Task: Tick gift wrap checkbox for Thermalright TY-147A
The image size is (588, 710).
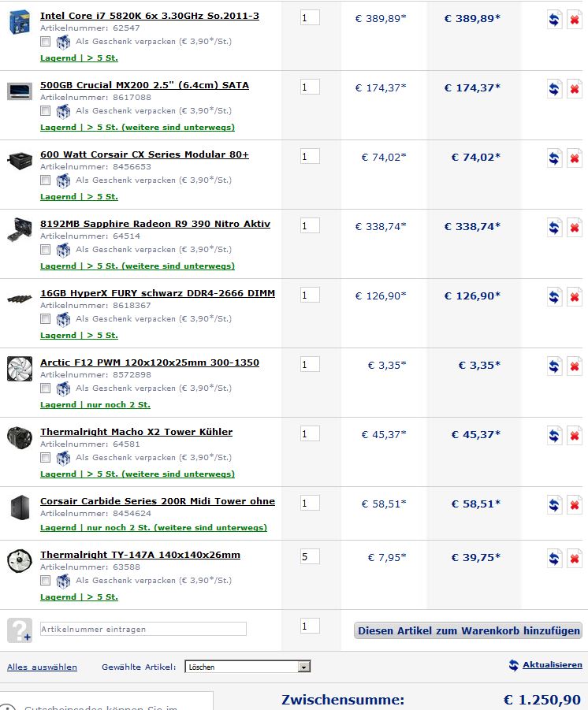Action: pyautogui.click(x=46, y=581)
